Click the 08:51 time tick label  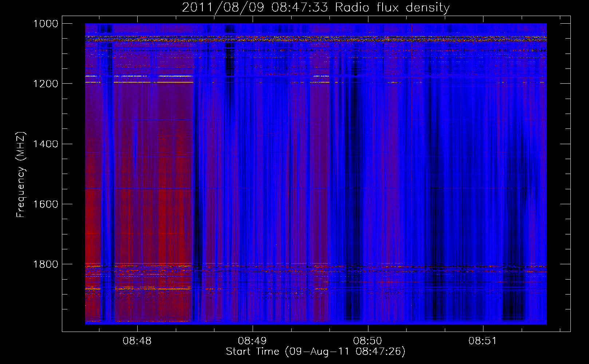pyautogui.click(x=483, y=341)
